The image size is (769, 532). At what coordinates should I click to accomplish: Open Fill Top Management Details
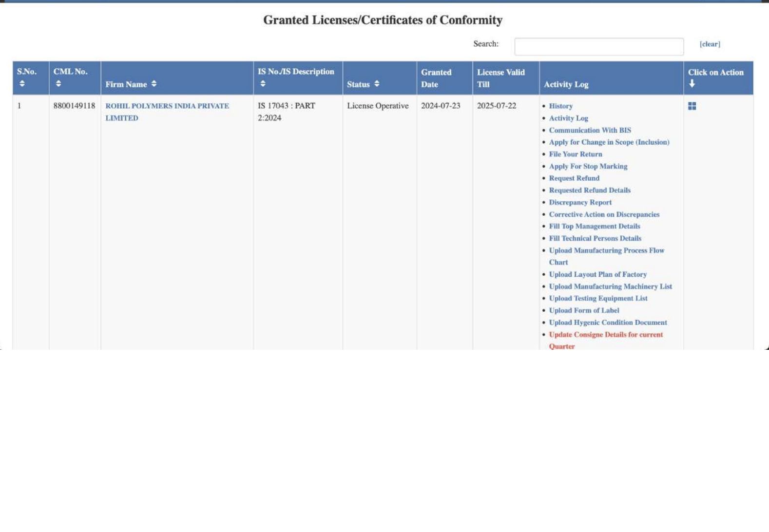[594, 227]
